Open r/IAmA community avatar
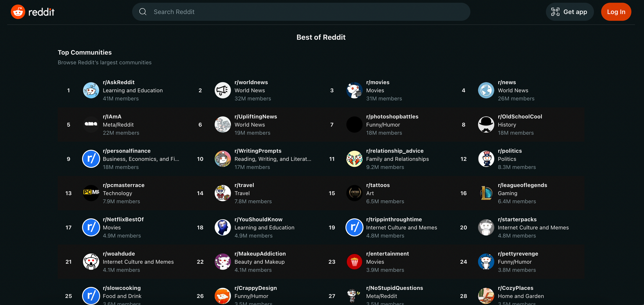Screen dimensions: 644x305 (91, 125)
